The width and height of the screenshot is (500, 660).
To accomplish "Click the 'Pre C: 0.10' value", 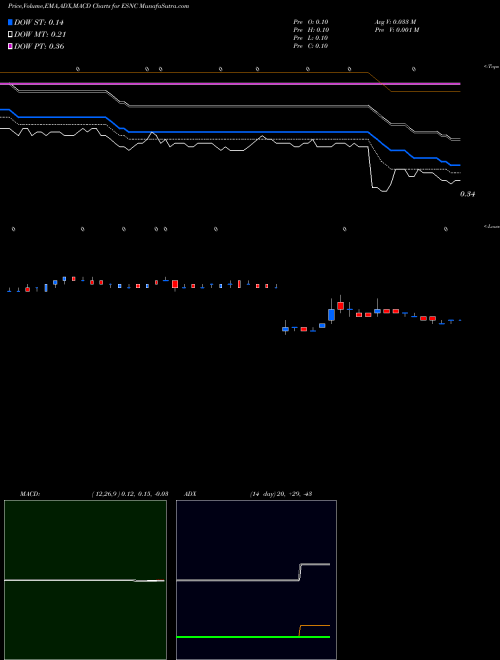I will [311, 46].
